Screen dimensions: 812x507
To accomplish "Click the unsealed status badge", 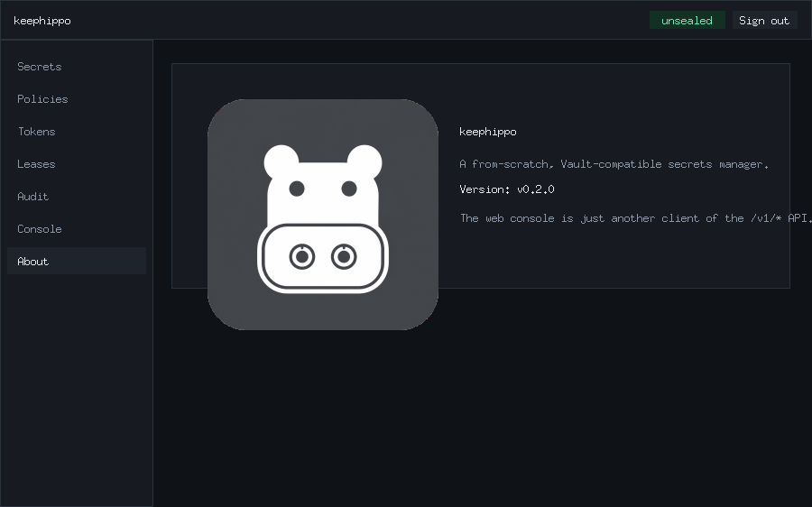I will tap(687, 20).
